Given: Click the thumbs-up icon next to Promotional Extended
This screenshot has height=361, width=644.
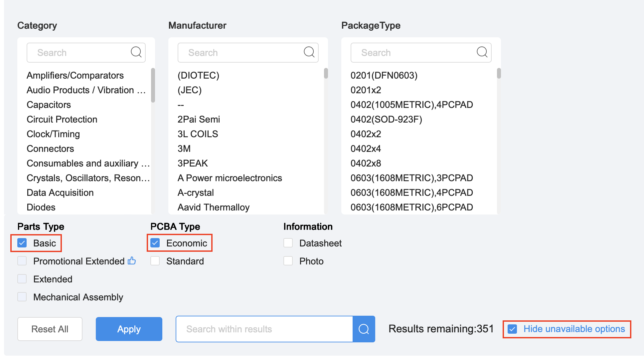Looking at the screenshot, I should [132, 261].
